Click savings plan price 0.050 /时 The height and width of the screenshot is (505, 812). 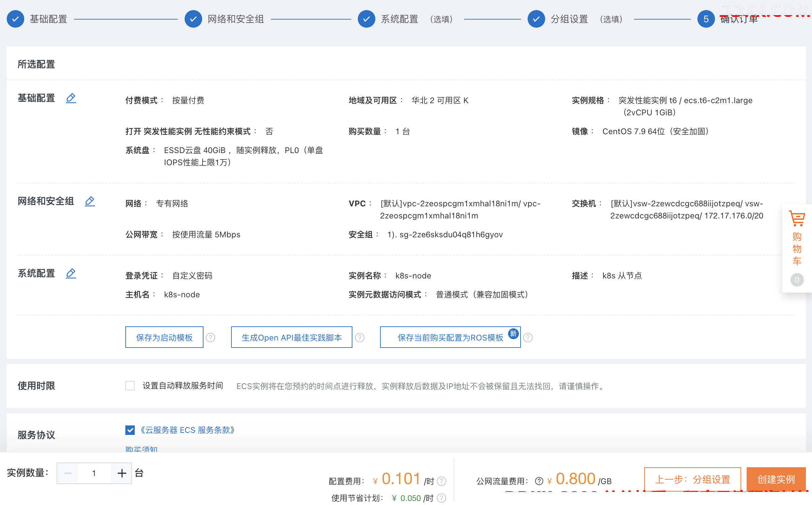coord(413,498)
